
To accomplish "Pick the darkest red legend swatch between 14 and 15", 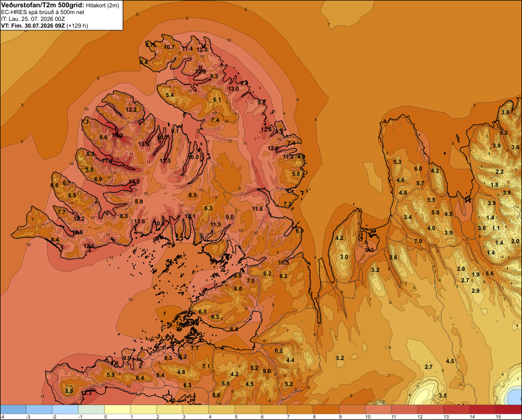I will coord(482,410).
